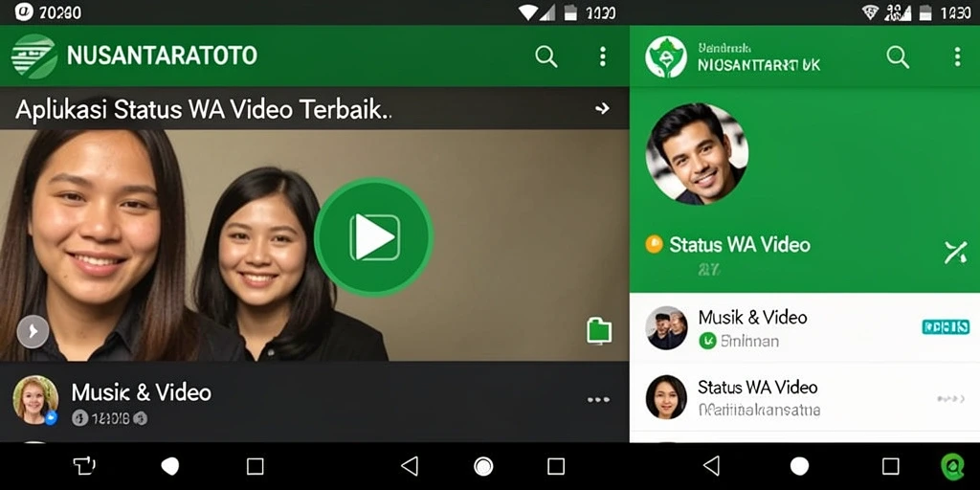Tap the green badge under Musik & Video
The image size is (980, 490).
coord(707,341)
